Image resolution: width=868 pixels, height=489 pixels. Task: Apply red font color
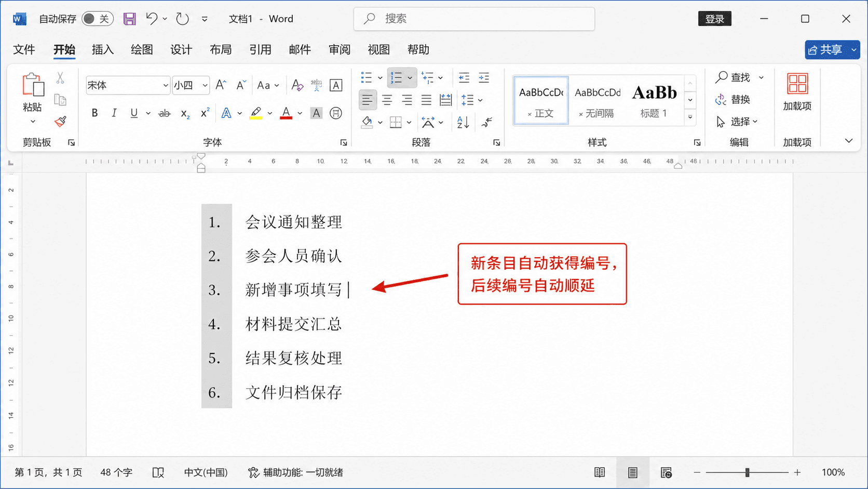(x=286, y=113)
